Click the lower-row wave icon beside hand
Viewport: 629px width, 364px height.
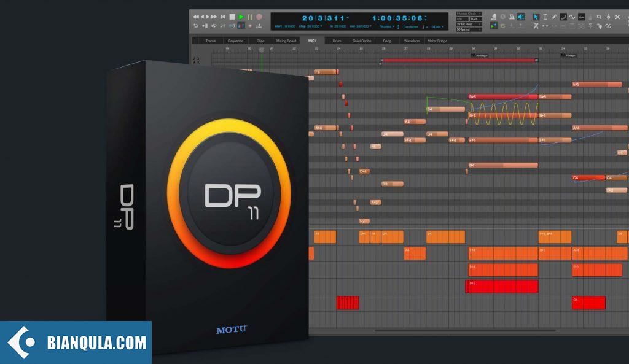point(609,26)
